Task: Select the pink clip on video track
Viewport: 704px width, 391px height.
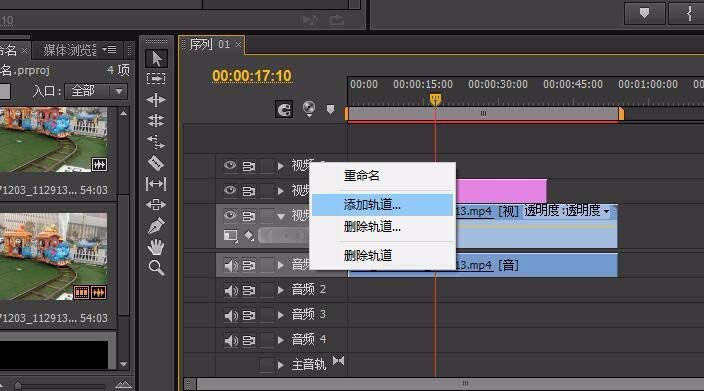Action: [501, 191]
